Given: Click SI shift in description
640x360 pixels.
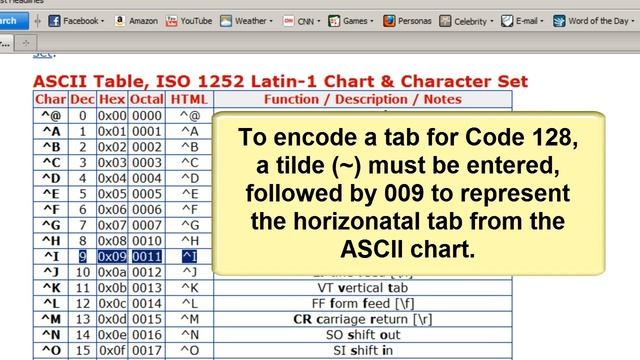Looking at the screenshot, I should pos(363,350).
